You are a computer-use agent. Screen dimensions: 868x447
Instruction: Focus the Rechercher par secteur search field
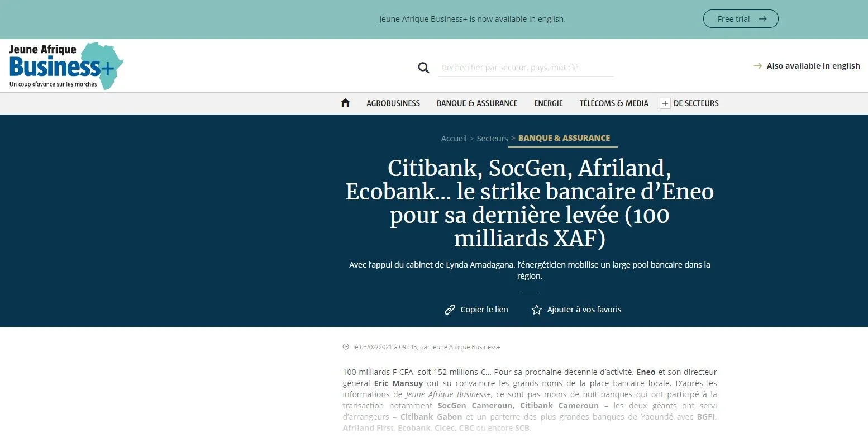[x=526, y=68]
